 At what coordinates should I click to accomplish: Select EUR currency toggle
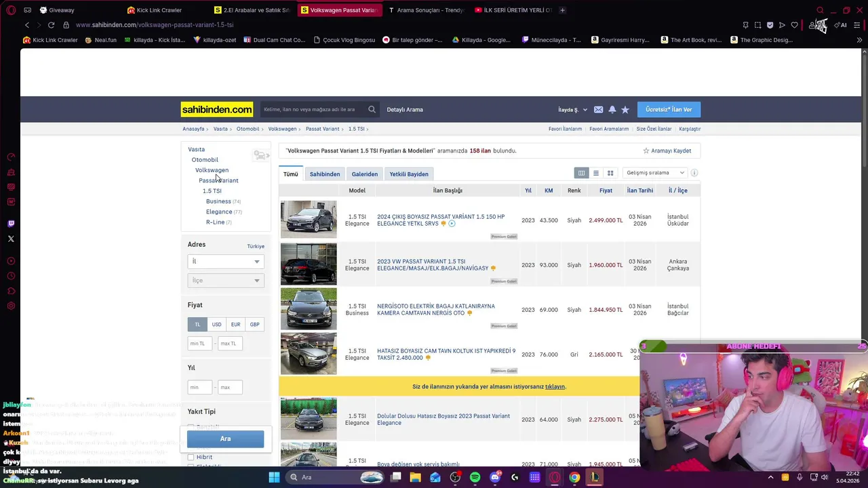tap(235, 325)
